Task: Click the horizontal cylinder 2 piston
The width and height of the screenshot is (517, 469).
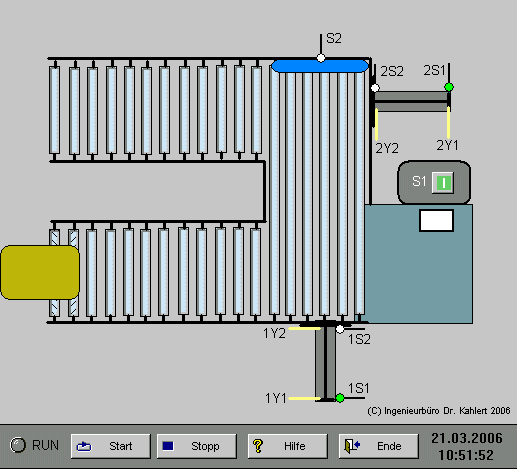Action: tap(411, 101)
